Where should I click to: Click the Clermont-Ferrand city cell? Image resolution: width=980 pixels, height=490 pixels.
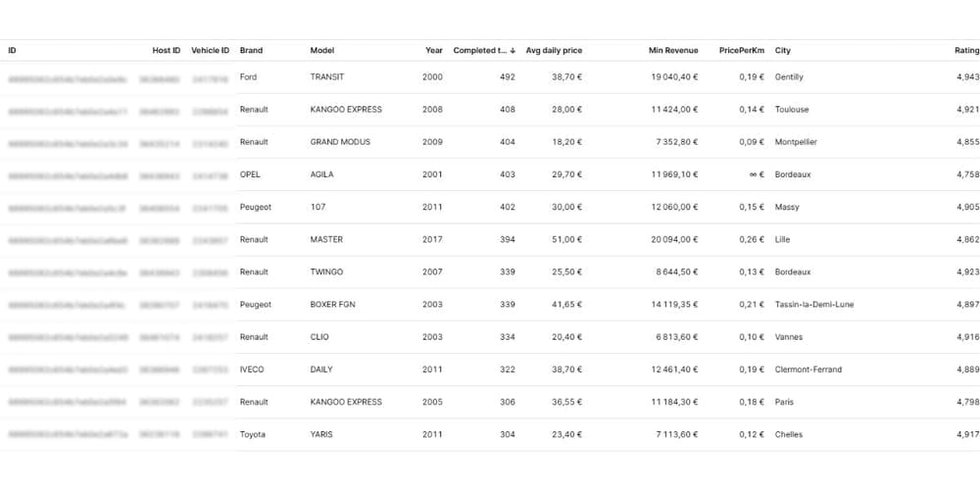(808, 370)
